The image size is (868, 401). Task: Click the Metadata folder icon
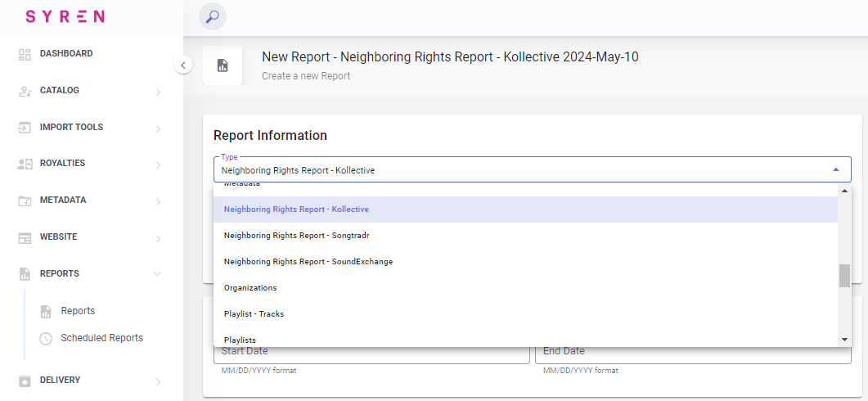point(25,200)
